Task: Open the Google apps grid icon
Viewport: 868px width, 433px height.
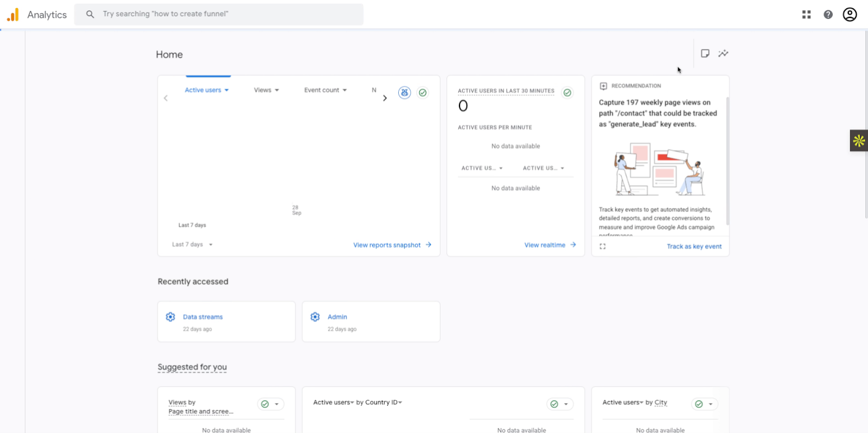Action: 806,15
